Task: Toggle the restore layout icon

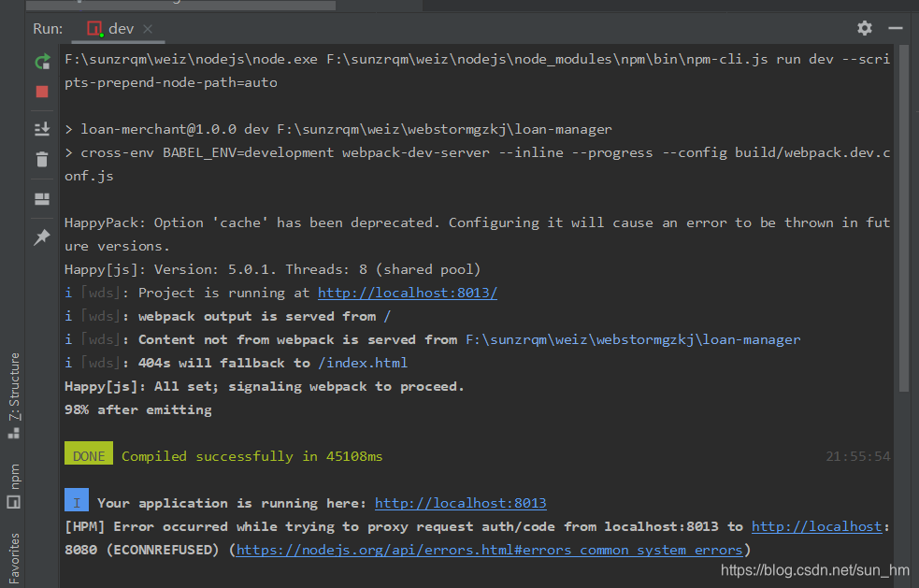Action: click(42, 199)
